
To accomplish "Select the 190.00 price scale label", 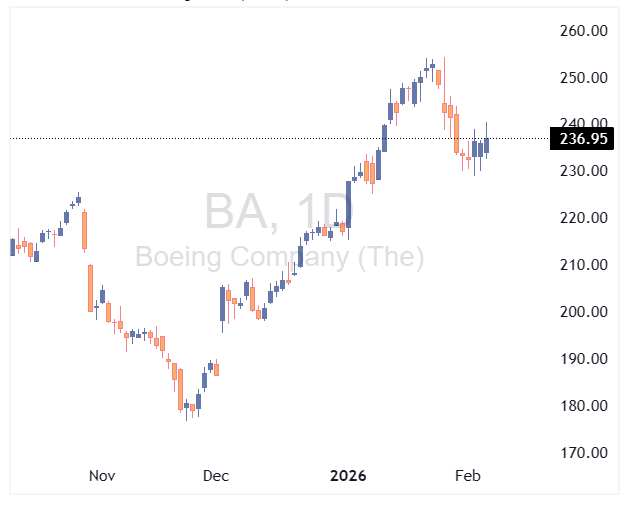I will pyautogui.click(x=583, y=359).
